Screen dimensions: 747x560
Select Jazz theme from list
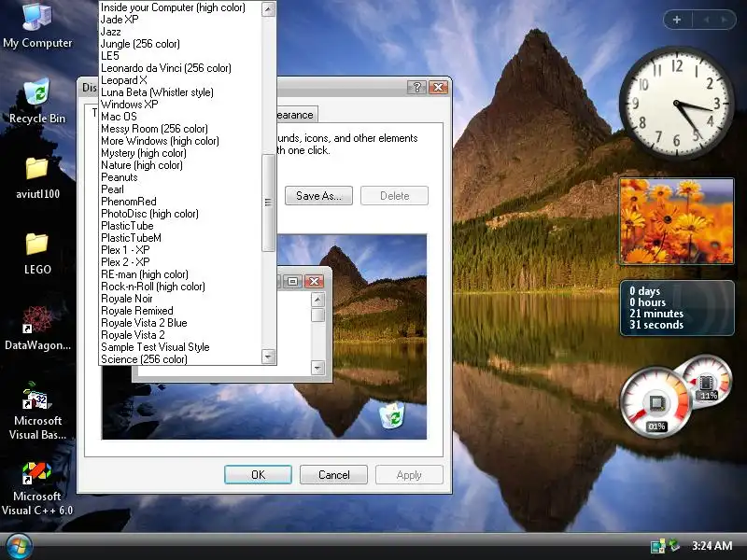(180, 32)
